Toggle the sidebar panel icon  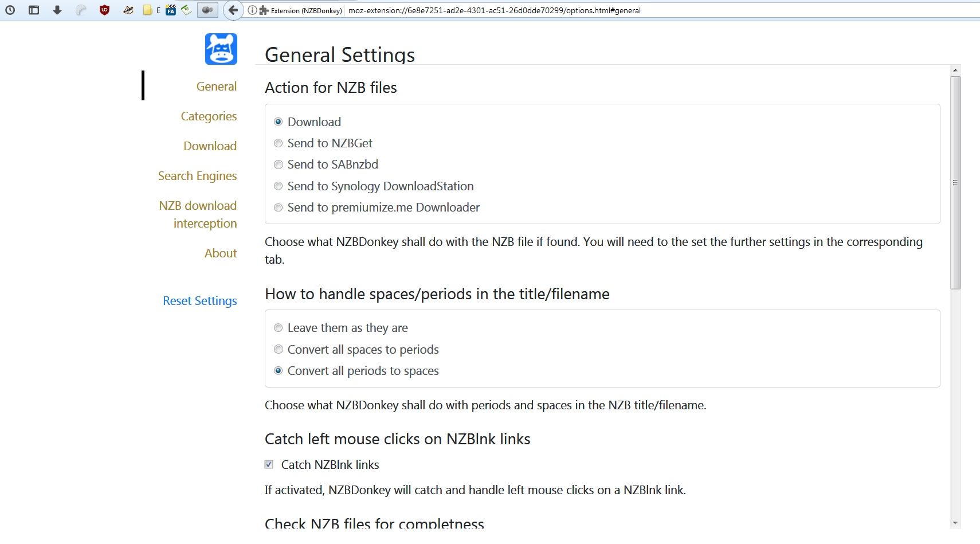click(x=34, y=10)
